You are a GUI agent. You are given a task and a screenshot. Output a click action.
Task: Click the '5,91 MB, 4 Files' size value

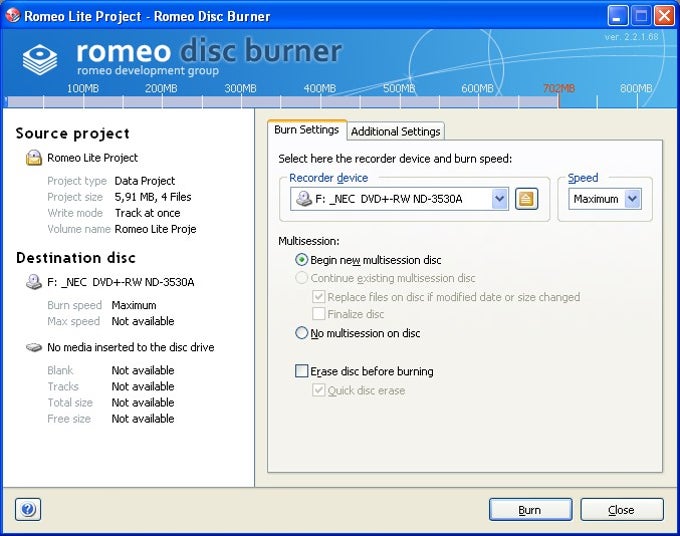pyautogui.click(x=153, y=197)
